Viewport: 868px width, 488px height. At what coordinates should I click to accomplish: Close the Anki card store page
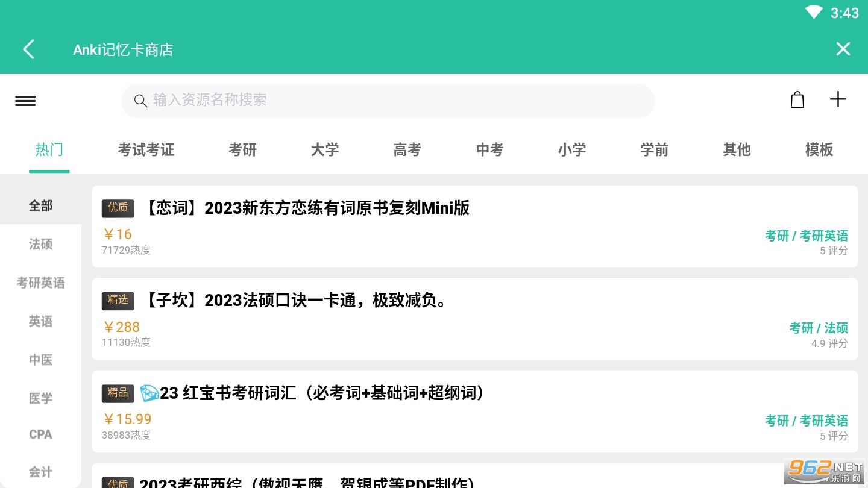[843, 49]
